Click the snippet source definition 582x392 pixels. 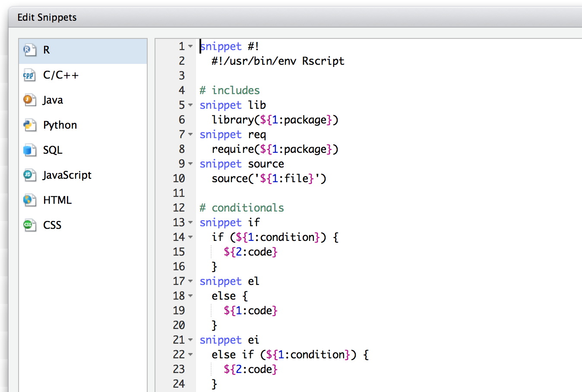[241, 164]
